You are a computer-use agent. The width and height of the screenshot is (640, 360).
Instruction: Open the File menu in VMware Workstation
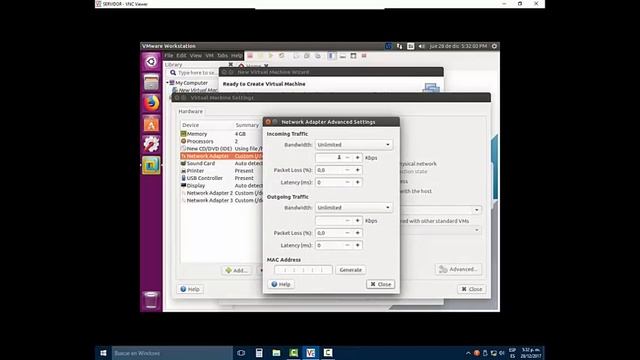[169, 56]
